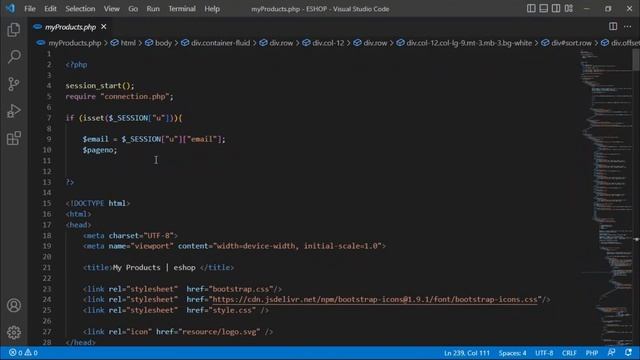The width and height of the screenshot is (640, 360).
Task: Open the Extensions view
Action: pos(13,138)
